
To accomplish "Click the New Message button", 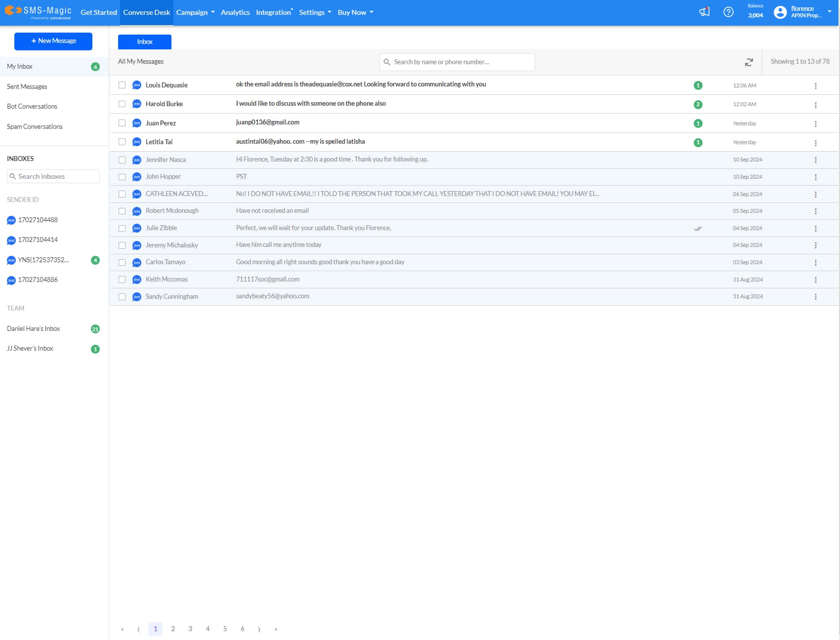I will 53,41.
